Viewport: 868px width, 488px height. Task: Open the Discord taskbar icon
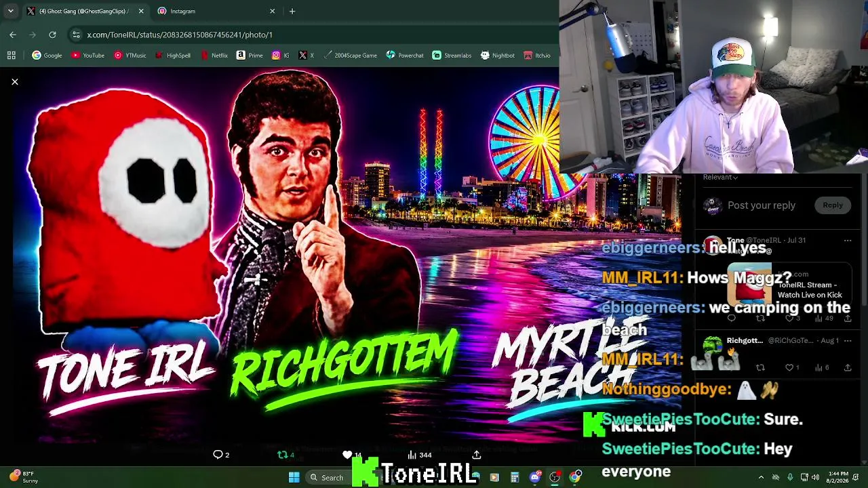click(x=535, y=477)
